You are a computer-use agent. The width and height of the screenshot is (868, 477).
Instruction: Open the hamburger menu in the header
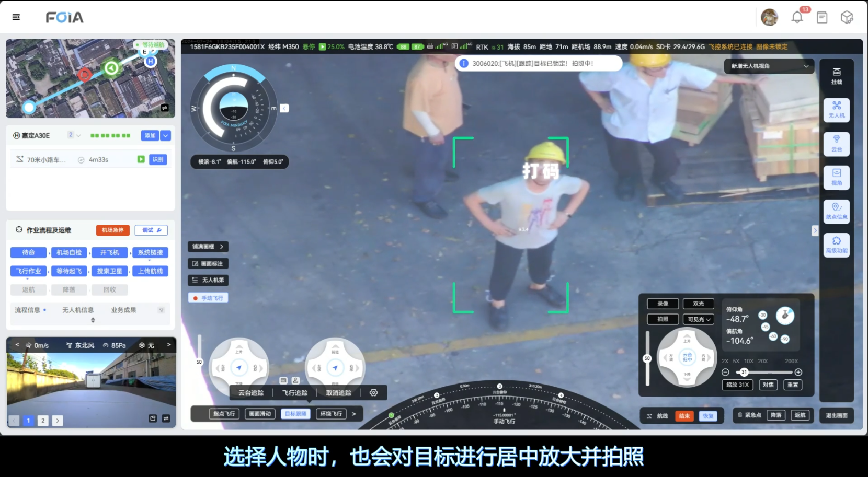click(16, 17)
